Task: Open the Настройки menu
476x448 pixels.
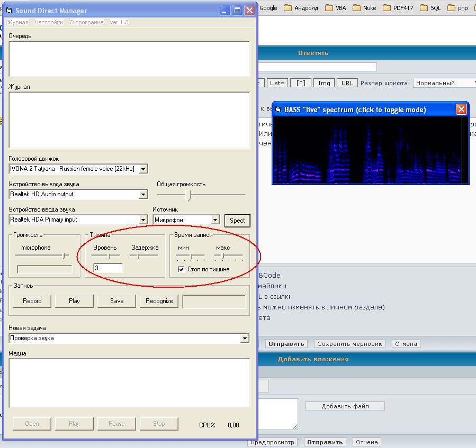Action: pyautogui.click(x=49, y=22)
